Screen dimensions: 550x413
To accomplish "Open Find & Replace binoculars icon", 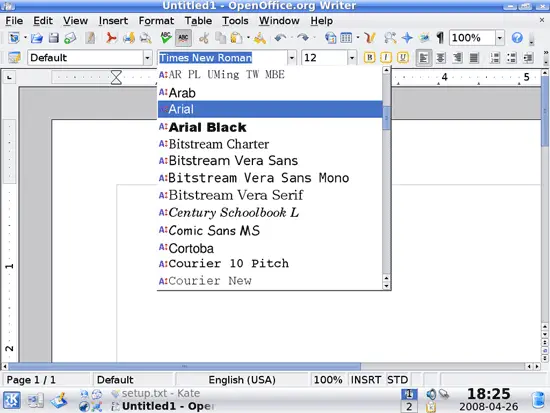I will [390, 38].
